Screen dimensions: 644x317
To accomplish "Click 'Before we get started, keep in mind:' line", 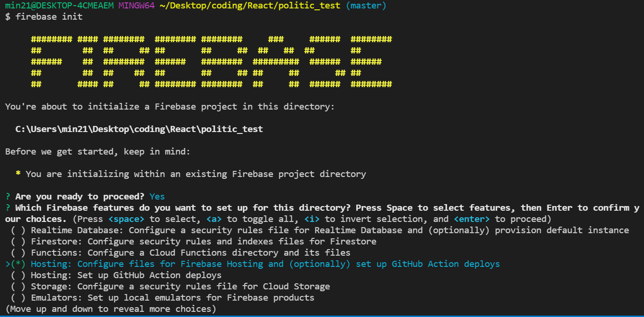I will 98,152.
